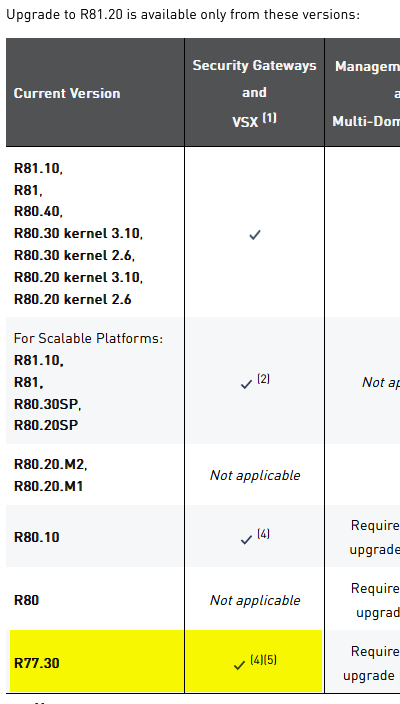Image resolution: width=400 pixels, height=704 pixels.
Task: Click "Not applicable" in the R80 row
Action: point(255,600)
